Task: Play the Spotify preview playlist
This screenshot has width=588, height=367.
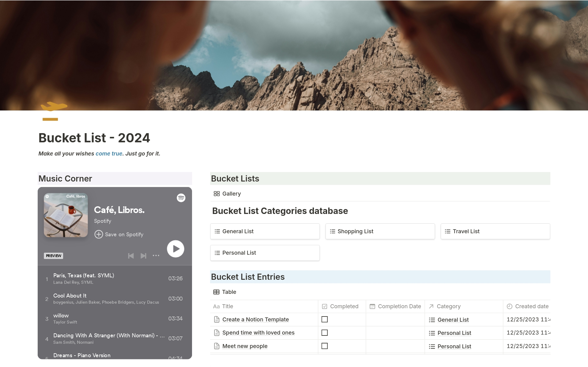Action: click(x=175, y=249)
